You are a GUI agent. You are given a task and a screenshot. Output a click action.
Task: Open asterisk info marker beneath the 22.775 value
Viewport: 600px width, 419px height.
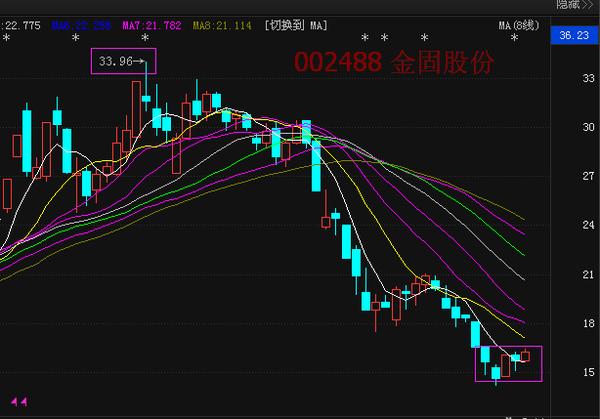pyautogui.click(x=6, y=37)
